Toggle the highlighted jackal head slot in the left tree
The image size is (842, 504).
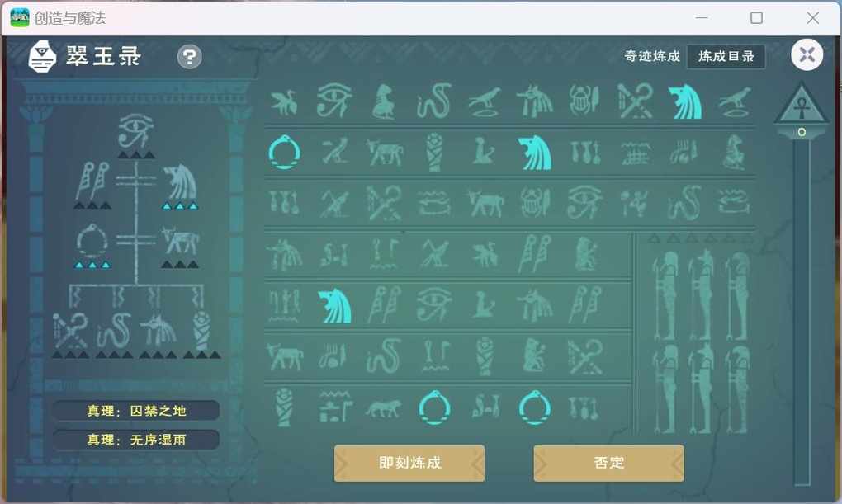180,182
